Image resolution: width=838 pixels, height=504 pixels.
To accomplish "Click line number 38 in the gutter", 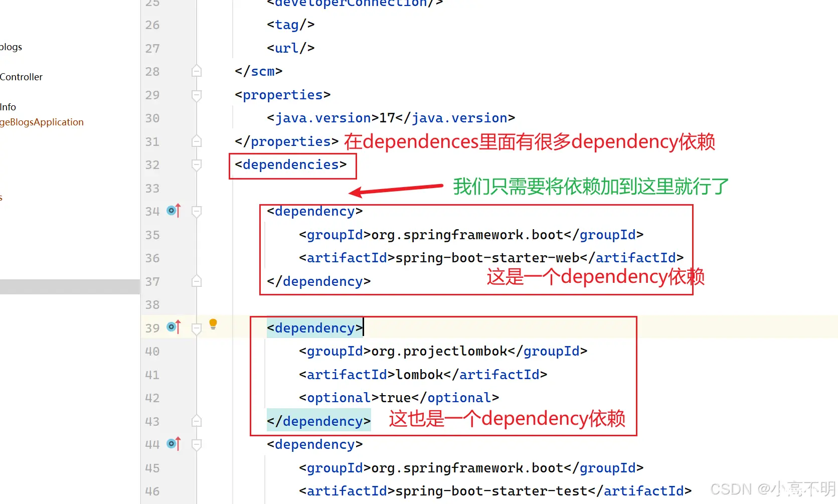I will (152, 305).
